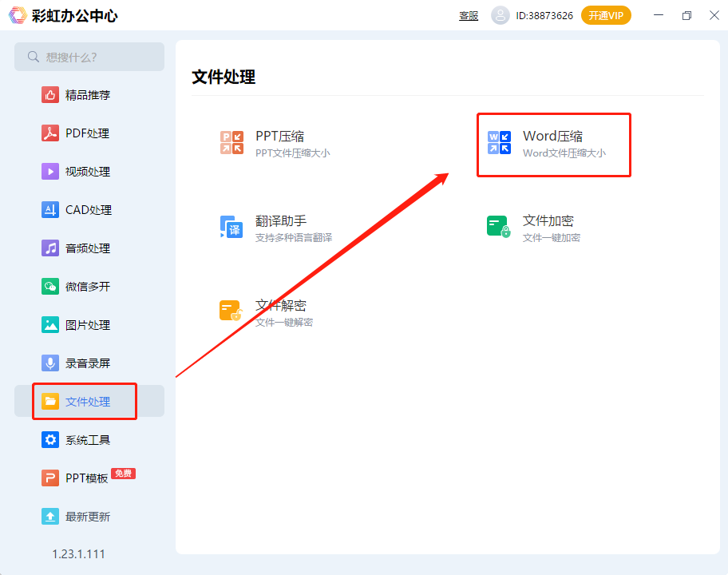Click the version number 1.23.1.111
The image size is (728, 575).
tap(78, 553)
